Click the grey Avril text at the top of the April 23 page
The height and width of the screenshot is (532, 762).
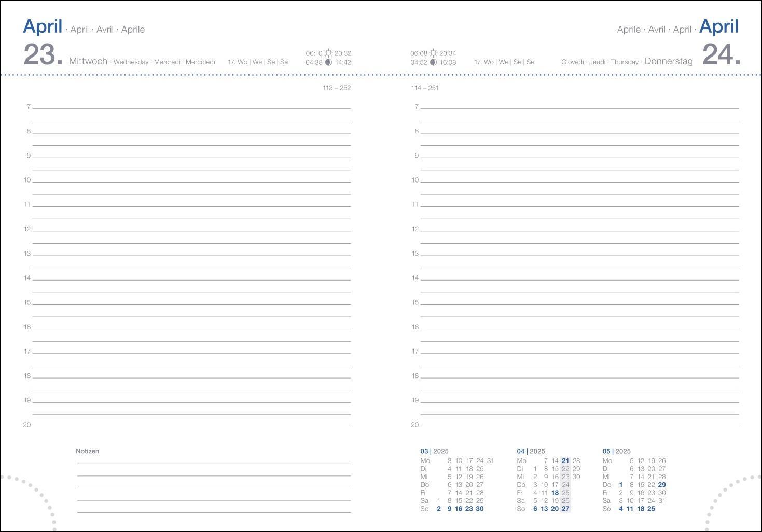tap(105, 30)
